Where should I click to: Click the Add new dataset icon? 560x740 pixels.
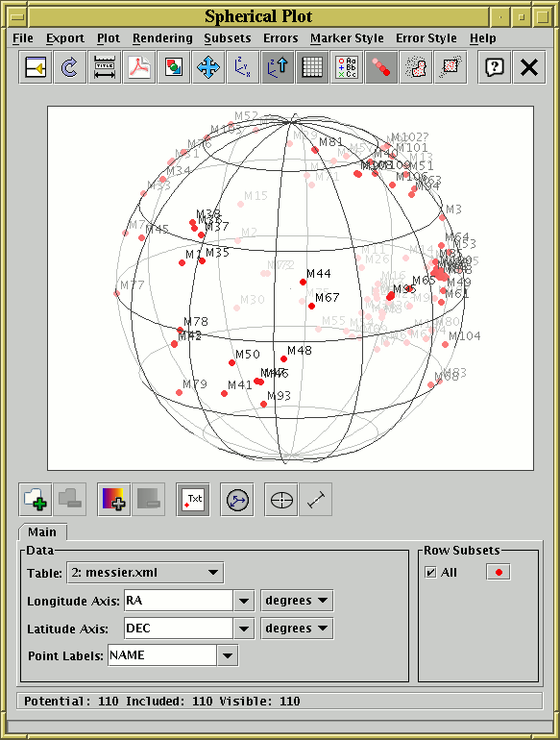tap(36, 500)
